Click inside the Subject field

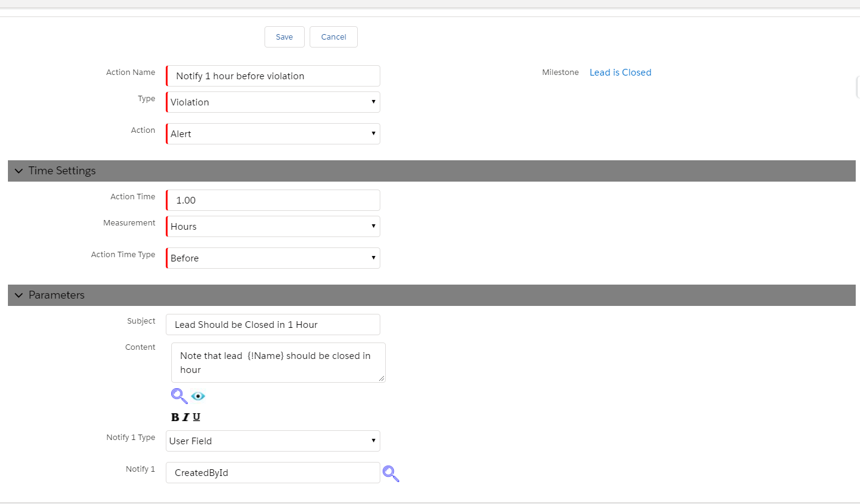coord(272,324)
